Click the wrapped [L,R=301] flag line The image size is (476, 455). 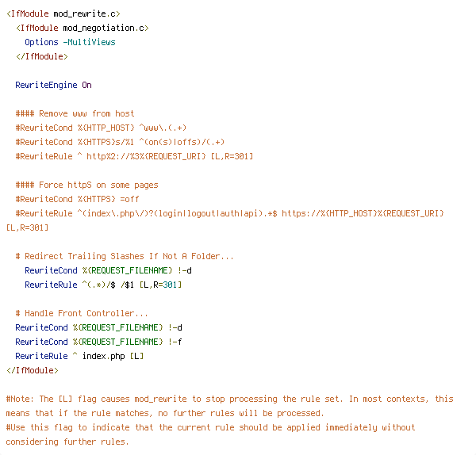27,227
